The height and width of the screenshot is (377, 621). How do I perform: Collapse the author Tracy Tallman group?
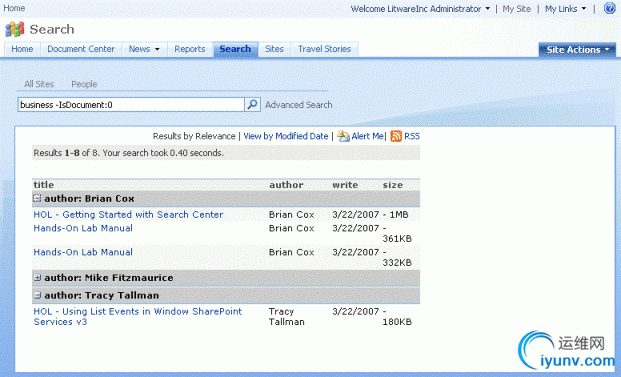[37, 295]
